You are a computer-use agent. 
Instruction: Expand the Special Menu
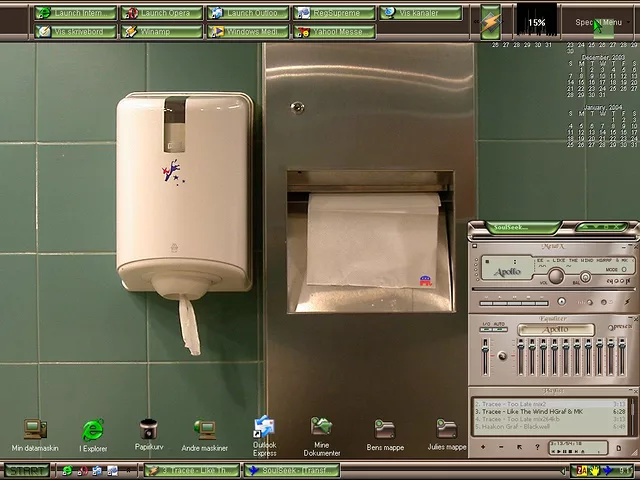600,22
